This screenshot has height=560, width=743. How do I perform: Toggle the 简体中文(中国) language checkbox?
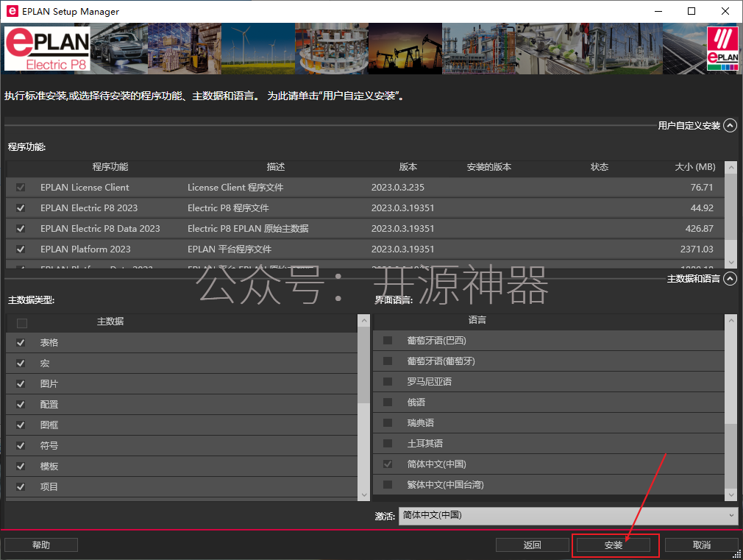(x=388, y=464)
